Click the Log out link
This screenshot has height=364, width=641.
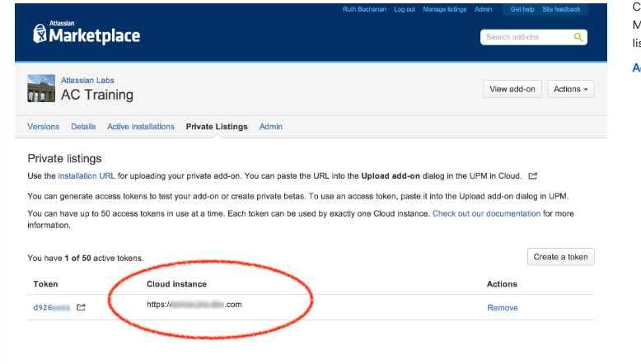(x=405, y=9)
